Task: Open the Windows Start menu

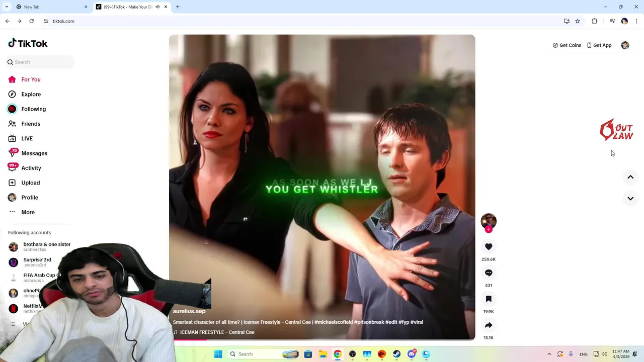Action: click(218, 354)
